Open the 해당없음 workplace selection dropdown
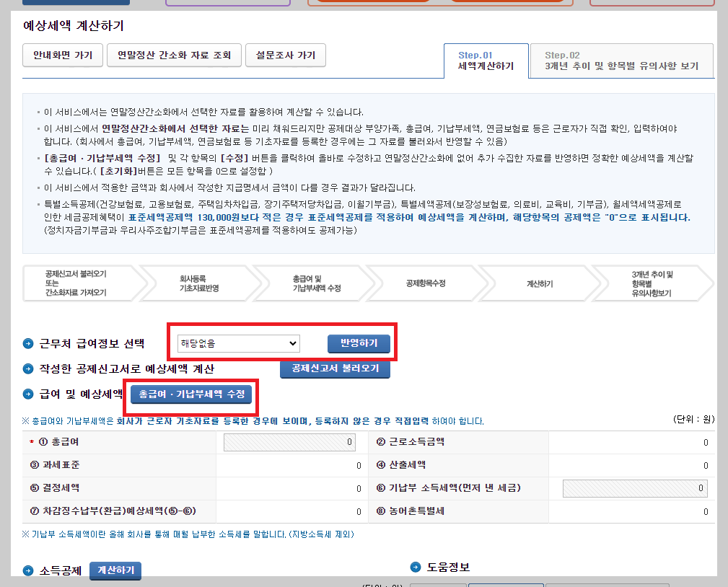Image resolution: width=728 pixels, height=587 pixels. (x=238, y=343)
